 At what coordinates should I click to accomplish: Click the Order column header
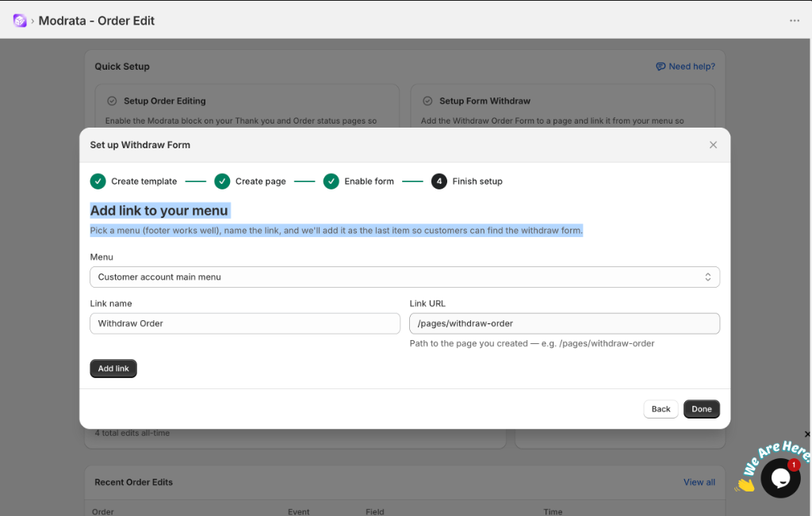tap(102, 511)
